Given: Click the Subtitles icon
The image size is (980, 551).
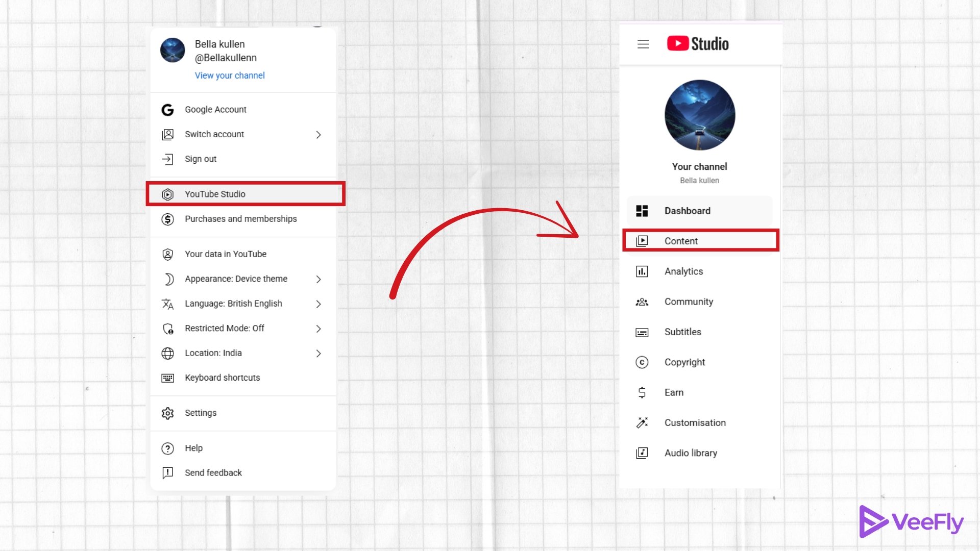Looking at the screenshot, I should 642,332.
